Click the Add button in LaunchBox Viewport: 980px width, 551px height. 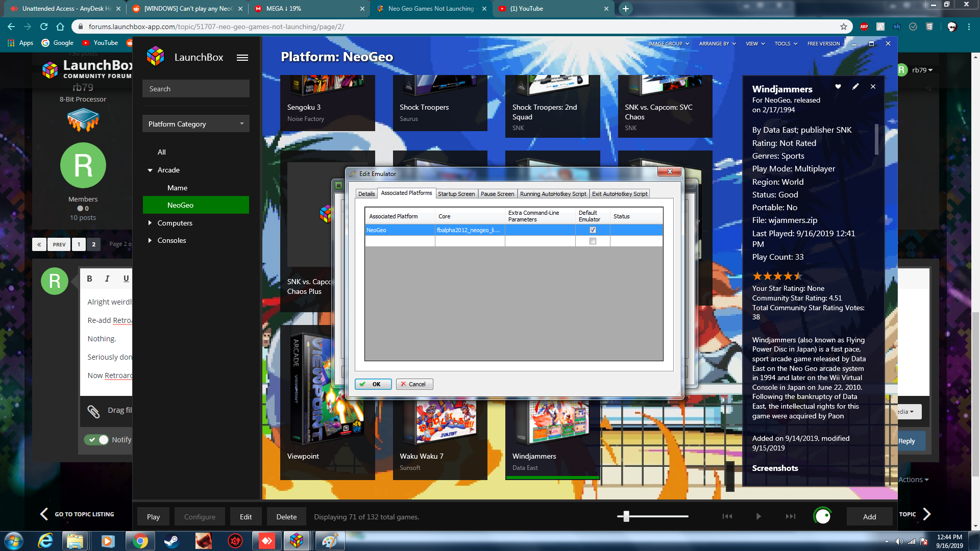[x=869, y=517]
